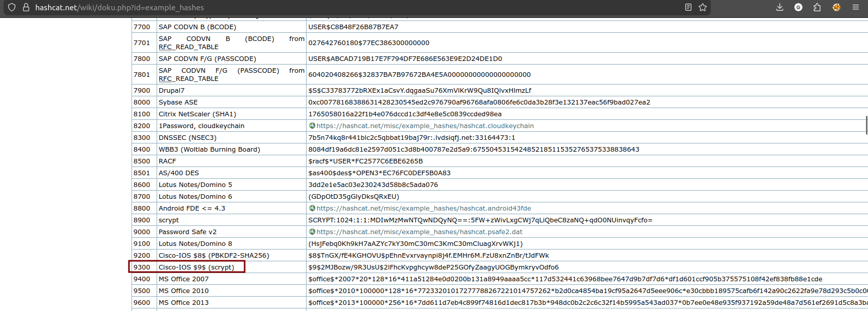
Task: Click the RFC abbreviation in row 7701
Action: pyautogui.click(x=165, y=47)
